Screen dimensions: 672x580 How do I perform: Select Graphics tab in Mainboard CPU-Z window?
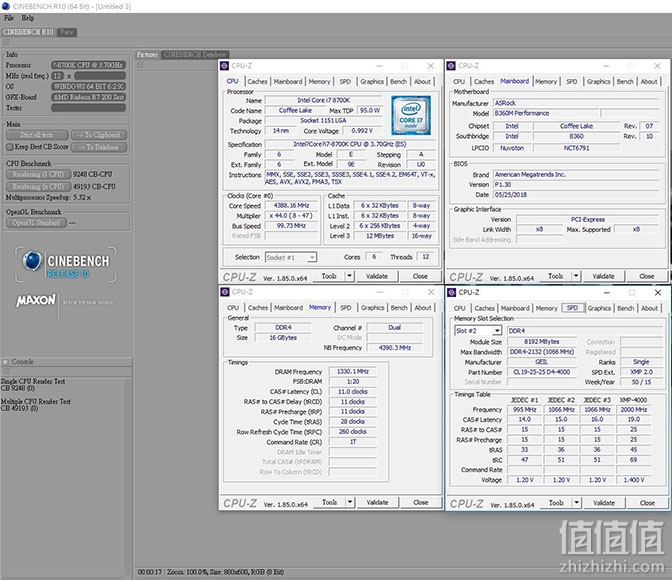point(599,81)
